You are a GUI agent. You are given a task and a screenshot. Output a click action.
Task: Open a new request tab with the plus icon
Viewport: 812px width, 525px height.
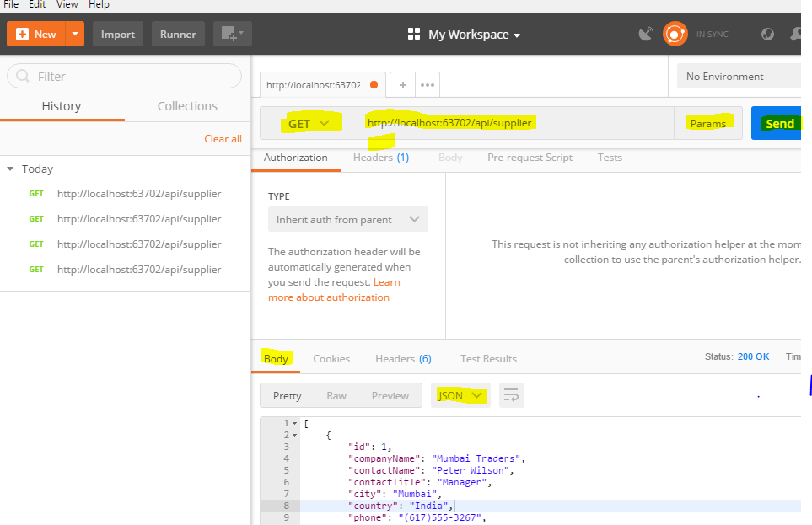[402, 84]
